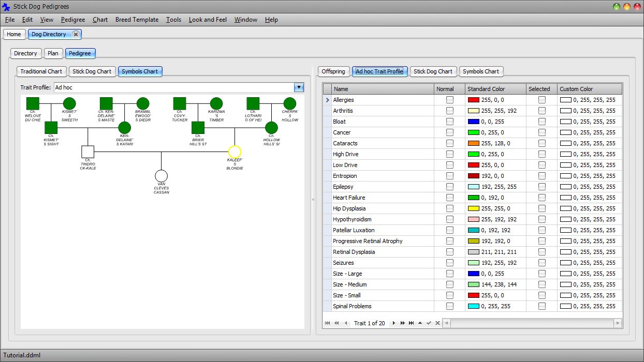The image size is (644, 362).
Task: Tick the Selected checkbox for Hip Dysplasia
Action: click(x=541, y=208)
